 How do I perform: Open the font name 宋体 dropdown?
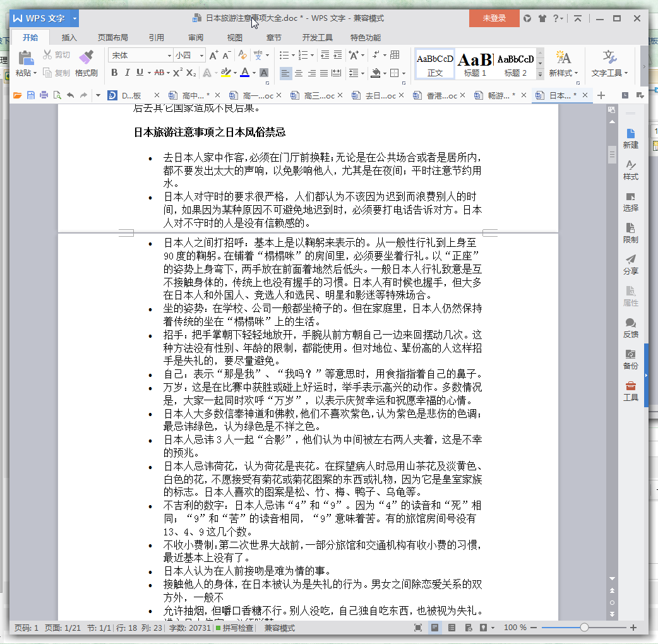(x=169, y=56)
